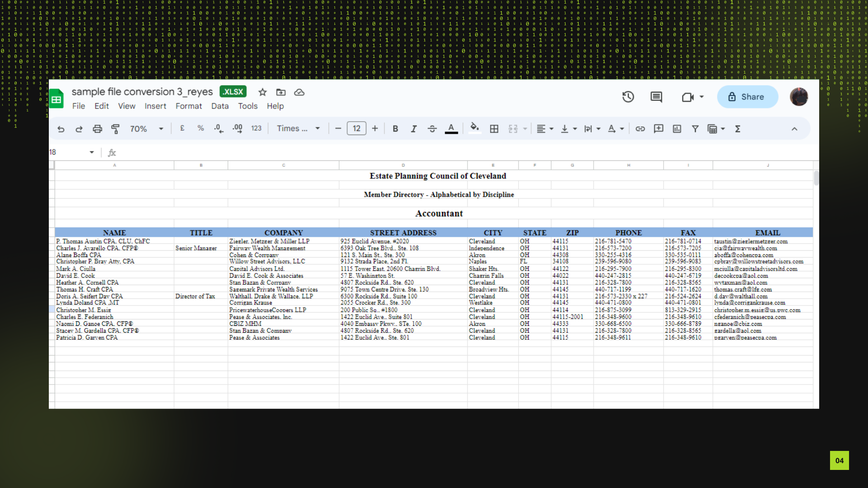868x488 pixels.
Task: Select the cell Senior Manager
Action: [201, 248]
